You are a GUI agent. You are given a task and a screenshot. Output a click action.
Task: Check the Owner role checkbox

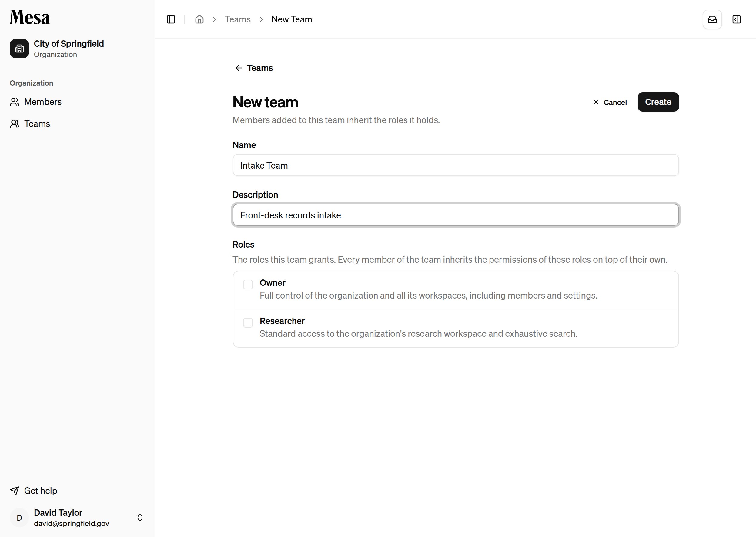[x=248, y=284]
